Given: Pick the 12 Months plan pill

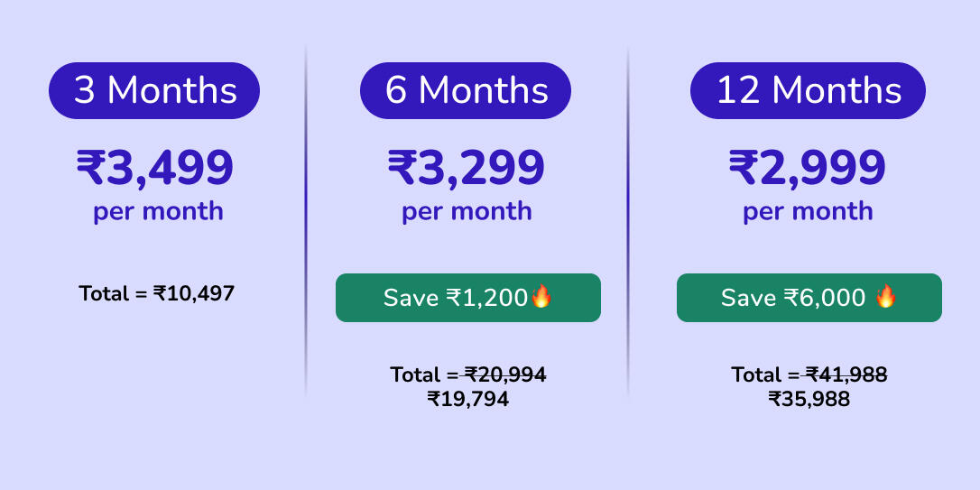Looking at the screenshot, I should pos(808,90).
